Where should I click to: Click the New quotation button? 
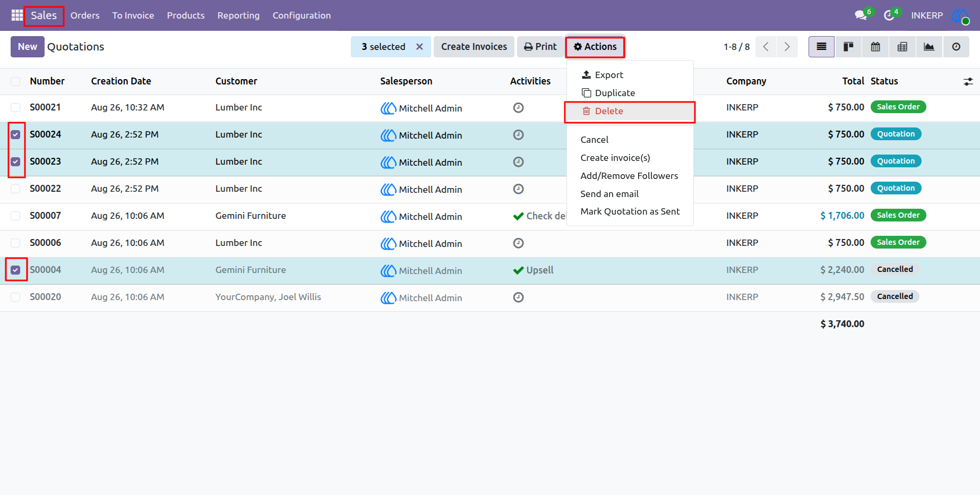28,47
